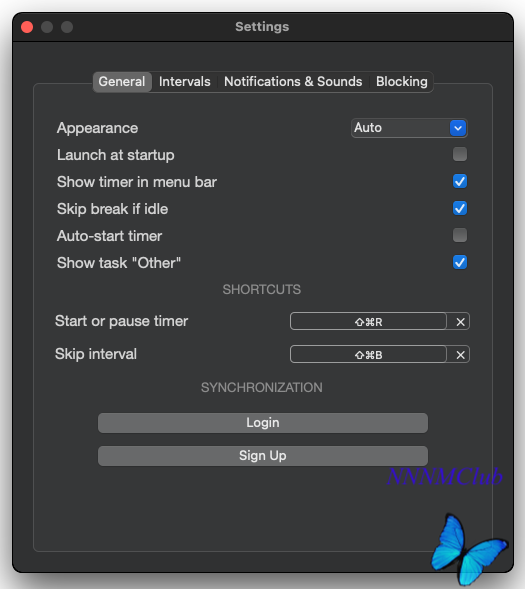The width and height of the screenshot is (525, 589).
Task: Uncheck Show task "Other" option
Action: tap(460, 263)
